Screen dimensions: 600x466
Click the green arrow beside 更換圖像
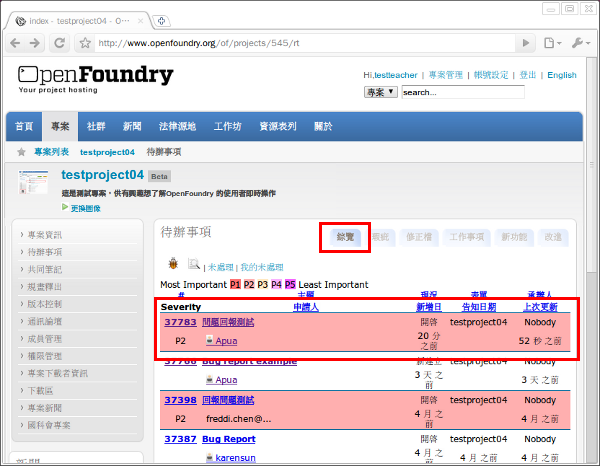65,207
